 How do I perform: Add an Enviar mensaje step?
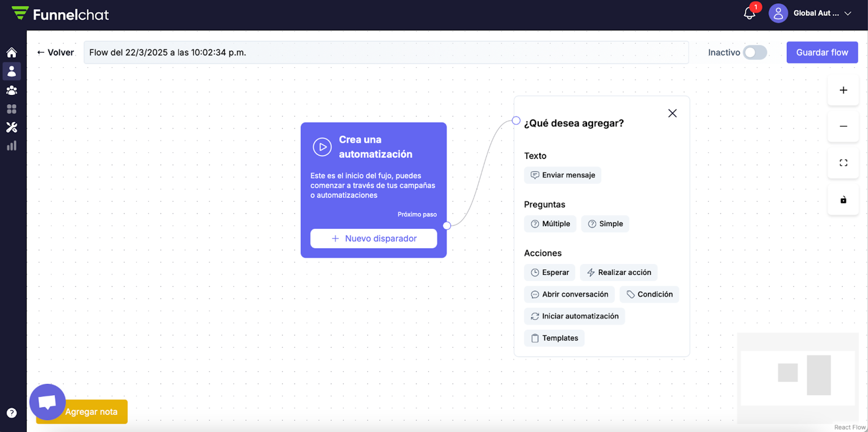pos(562,175)
